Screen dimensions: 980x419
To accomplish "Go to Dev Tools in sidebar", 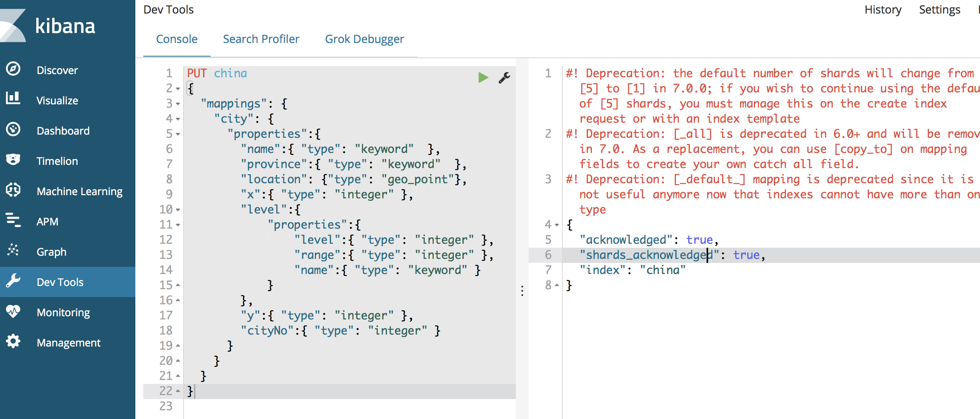I will 60,282.
